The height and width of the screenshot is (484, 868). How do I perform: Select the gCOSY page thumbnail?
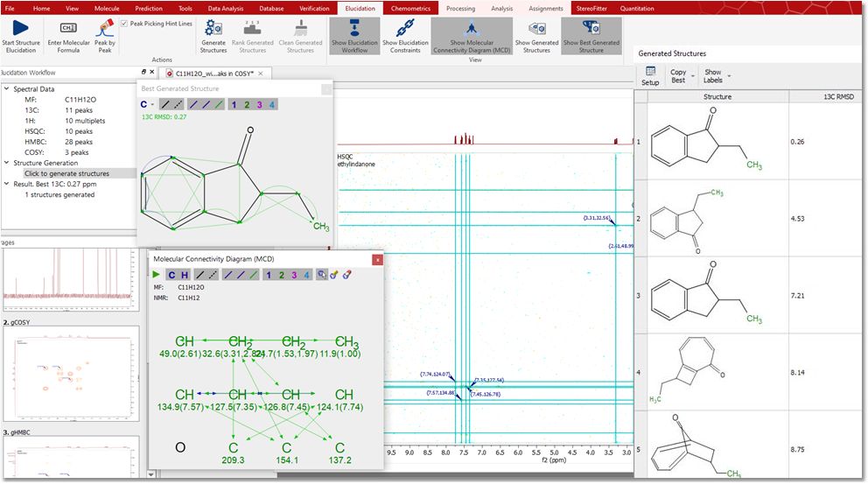click(71, 374)
